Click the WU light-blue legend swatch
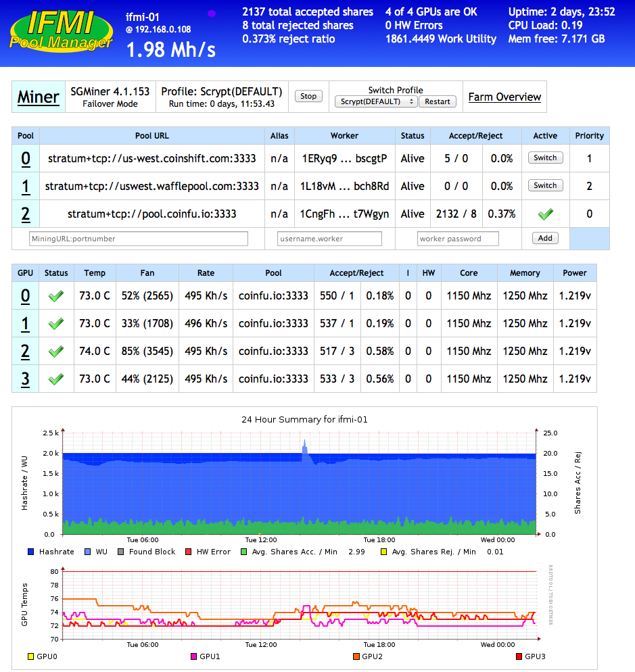This screenshot has height=672, width=635. [x=88, y=552]
